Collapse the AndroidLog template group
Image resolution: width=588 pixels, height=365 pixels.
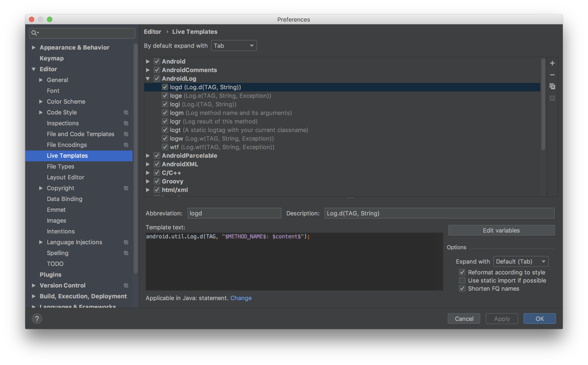pos(148,78)
